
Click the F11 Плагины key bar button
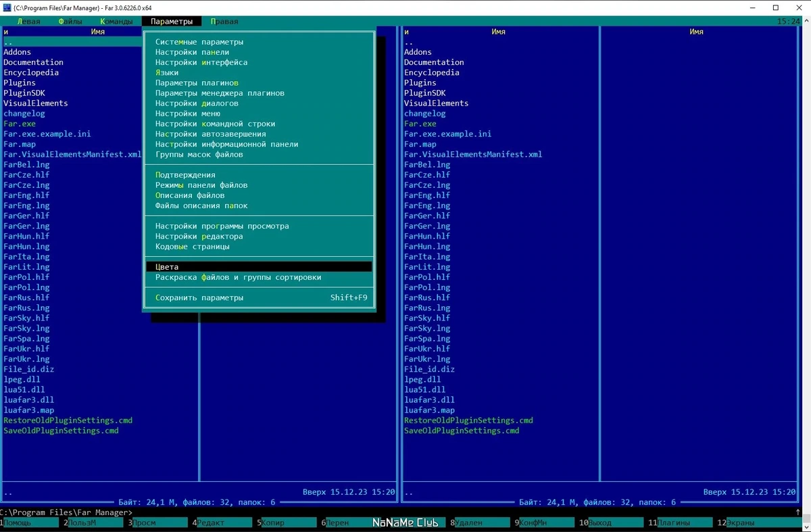(x=679, y=523)
